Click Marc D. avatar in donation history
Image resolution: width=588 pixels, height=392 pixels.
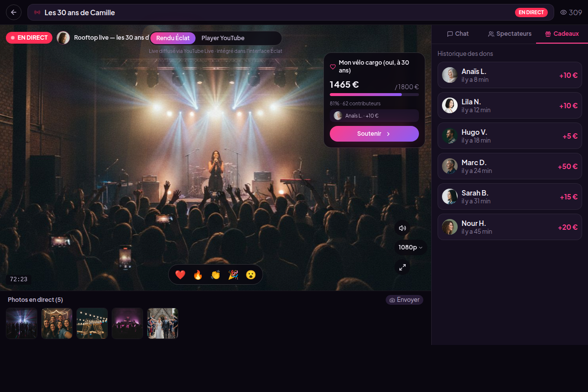[450, 166]
